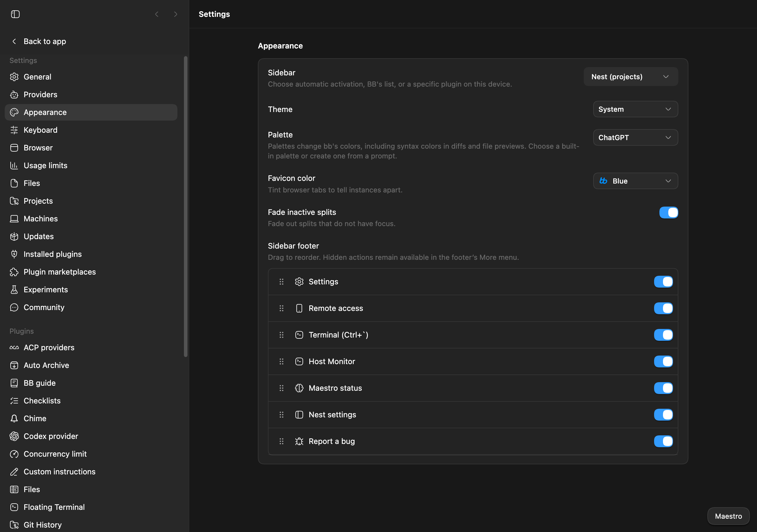Grab the Maestro status drag handle
Screen dimensions: 757x532
coord(281,388)
